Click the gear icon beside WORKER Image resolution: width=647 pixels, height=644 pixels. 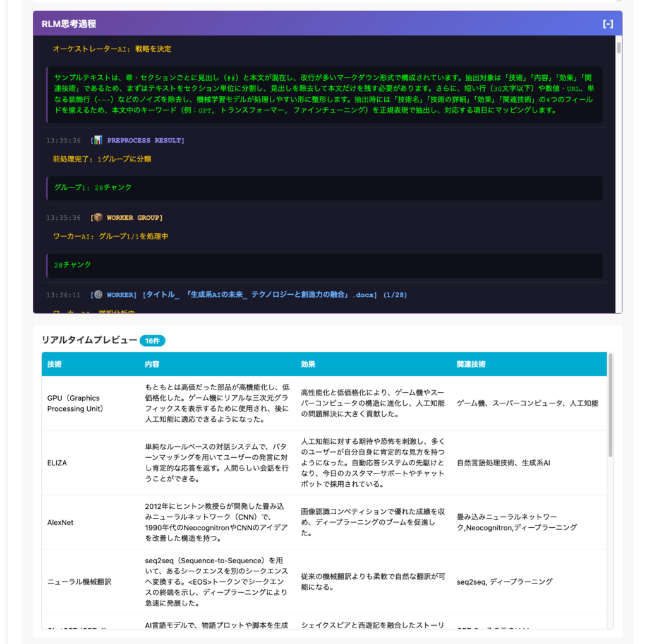coord(98,294)
